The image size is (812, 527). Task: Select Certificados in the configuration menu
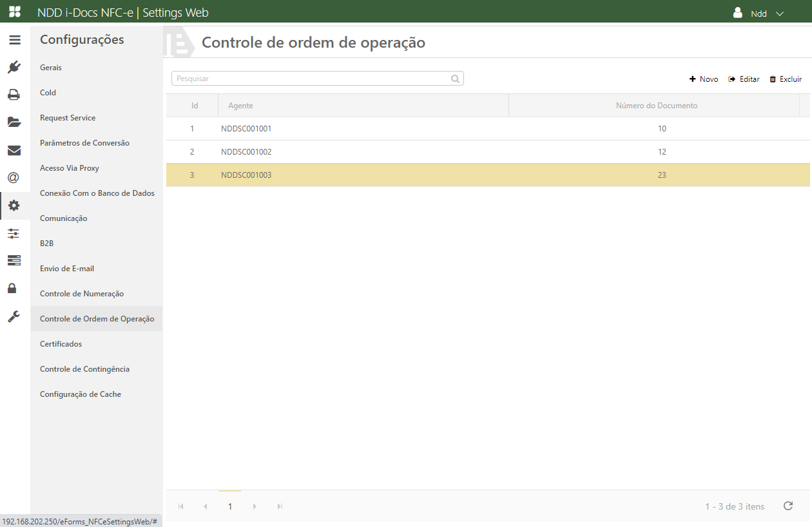tap(61, 344)
